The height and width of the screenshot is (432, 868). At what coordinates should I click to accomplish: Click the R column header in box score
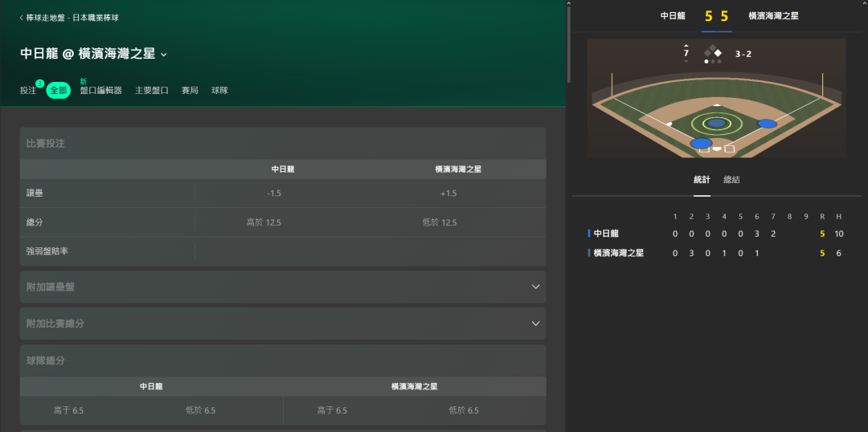pyautogui.click(x=823, y=216)
